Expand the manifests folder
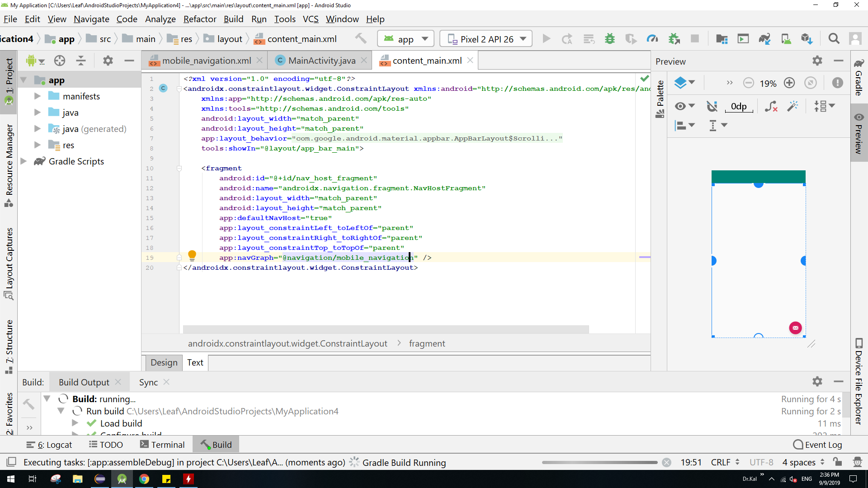This screenshot has height=488, width=868. click(38, 96)
